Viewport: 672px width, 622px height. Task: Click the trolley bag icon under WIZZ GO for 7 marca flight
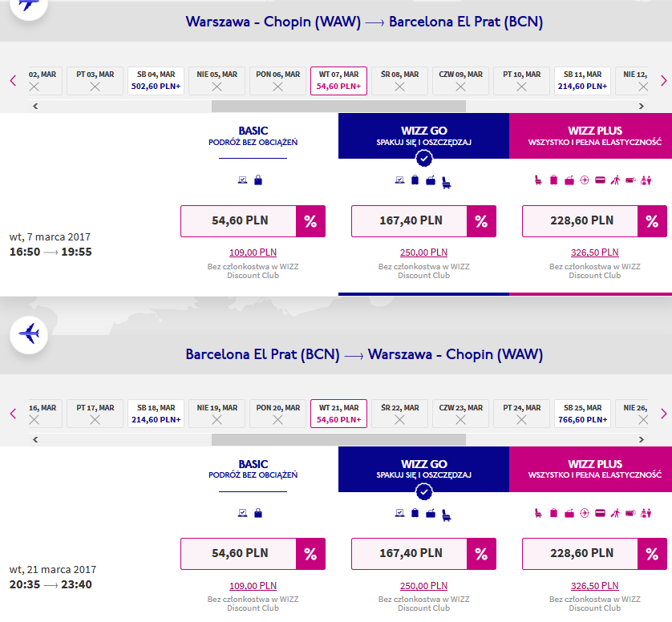tap(415, 180)
